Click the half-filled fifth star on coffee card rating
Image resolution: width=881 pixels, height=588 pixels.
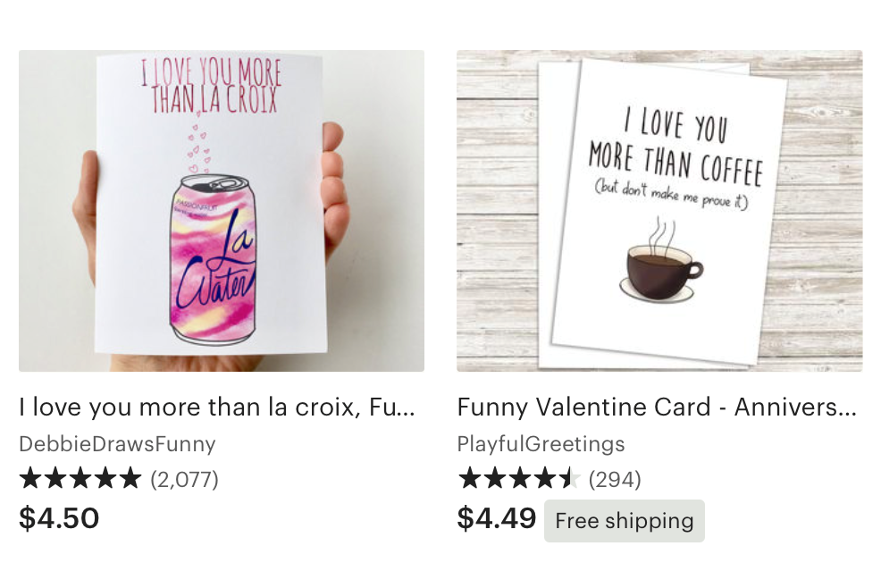tap(568, 479)
